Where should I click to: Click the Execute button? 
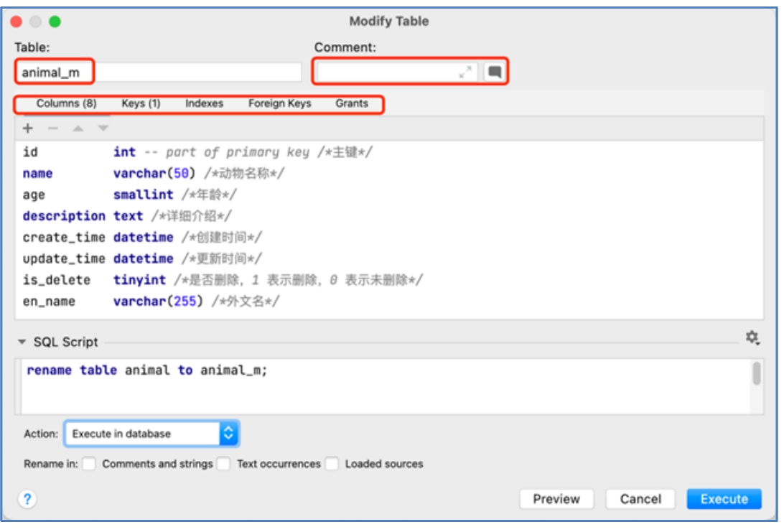point(724,499)
